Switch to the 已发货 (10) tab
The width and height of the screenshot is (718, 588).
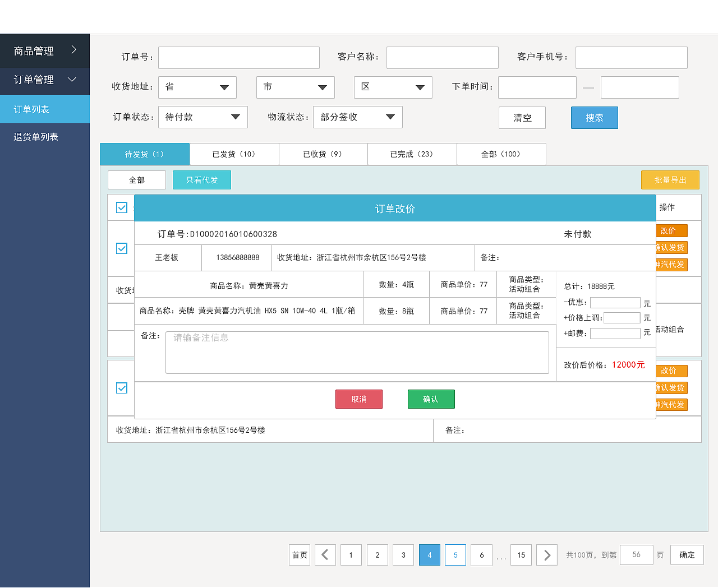coord(234,154)
